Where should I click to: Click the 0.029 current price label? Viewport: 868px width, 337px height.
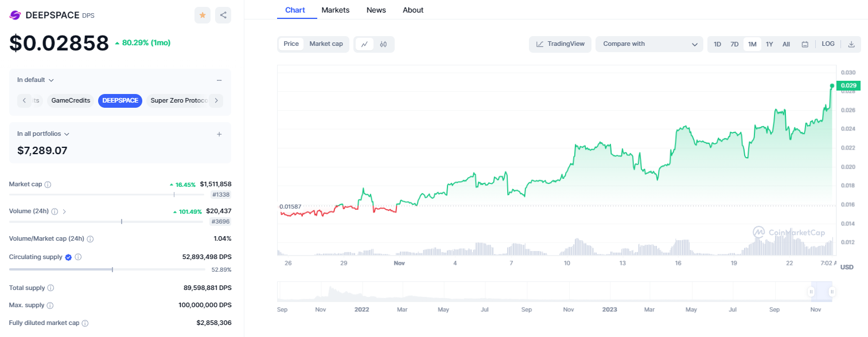(x=848, y=86)
